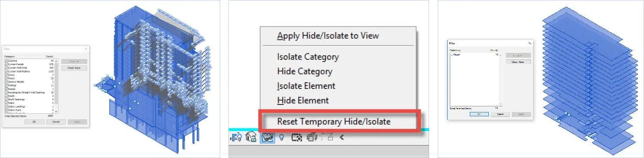The width and height of the screenshot is (644, 158).
Task: Choose Hide Element from the menu
Action: click(x=303, y=100)
